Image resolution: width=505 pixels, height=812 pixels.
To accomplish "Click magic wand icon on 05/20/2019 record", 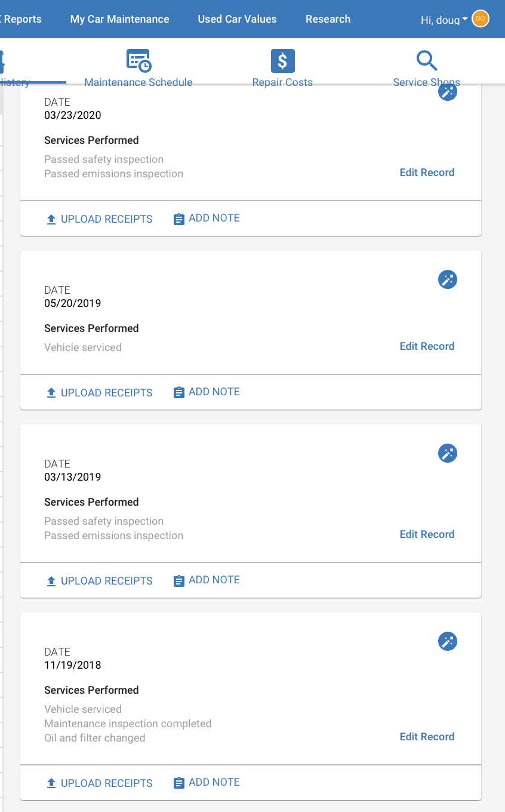I will pyautogui.click(x=448, y=279).
